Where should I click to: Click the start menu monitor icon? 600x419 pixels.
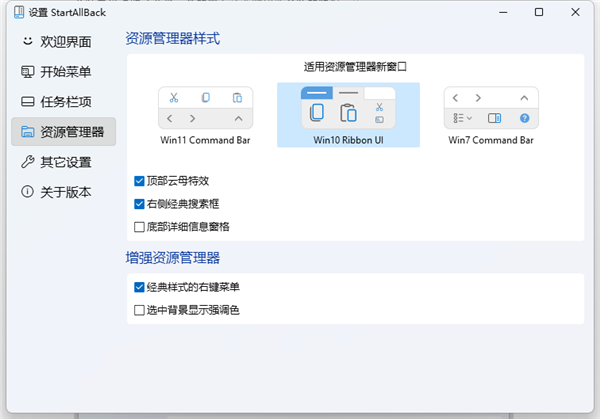click(x=28, y=72)
